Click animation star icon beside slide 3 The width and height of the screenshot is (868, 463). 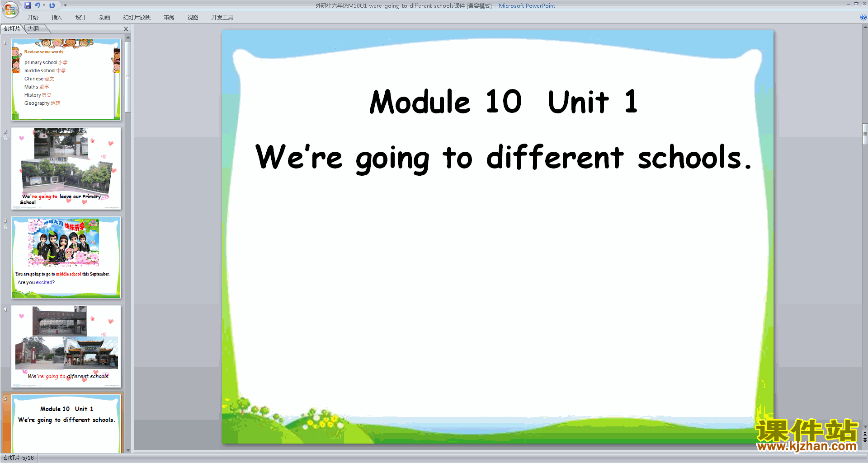[5, 226]
